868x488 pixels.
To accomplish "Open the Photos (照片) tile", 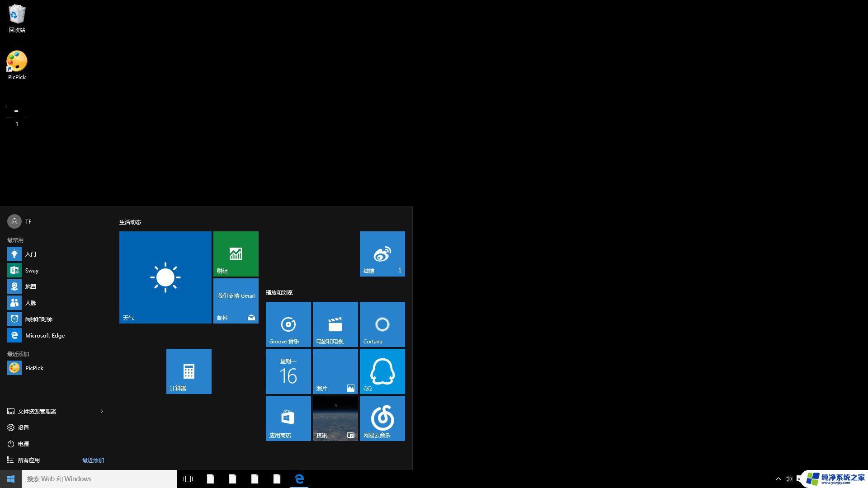I will coord(335,371).
